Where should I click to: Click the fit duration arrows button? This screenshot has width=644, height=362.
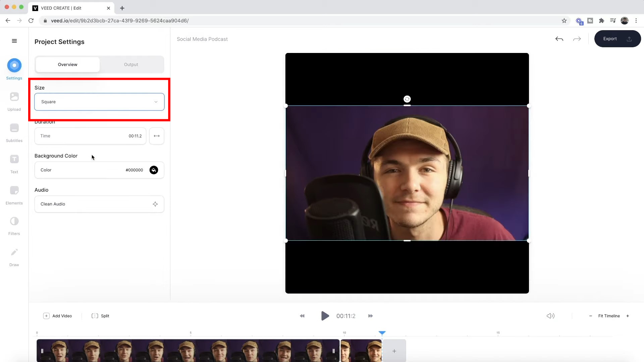tap(157, 136)
